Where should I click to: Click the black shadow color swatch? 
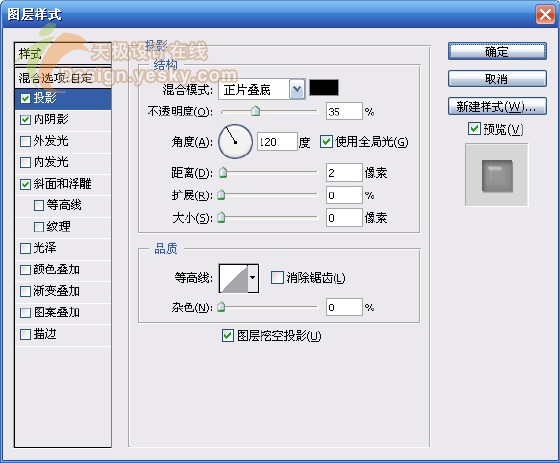324,88
